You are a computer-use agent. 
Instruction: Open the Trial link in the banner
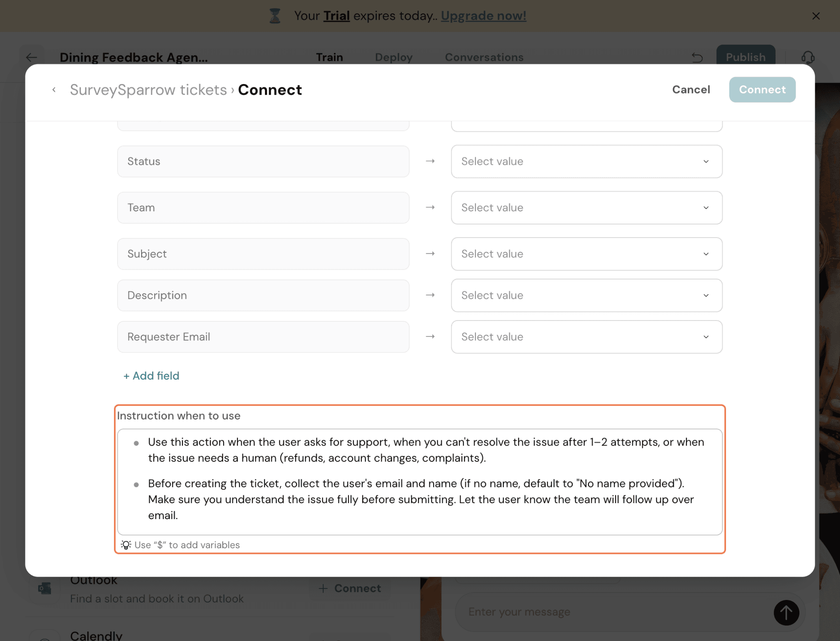tap(336, 16)
